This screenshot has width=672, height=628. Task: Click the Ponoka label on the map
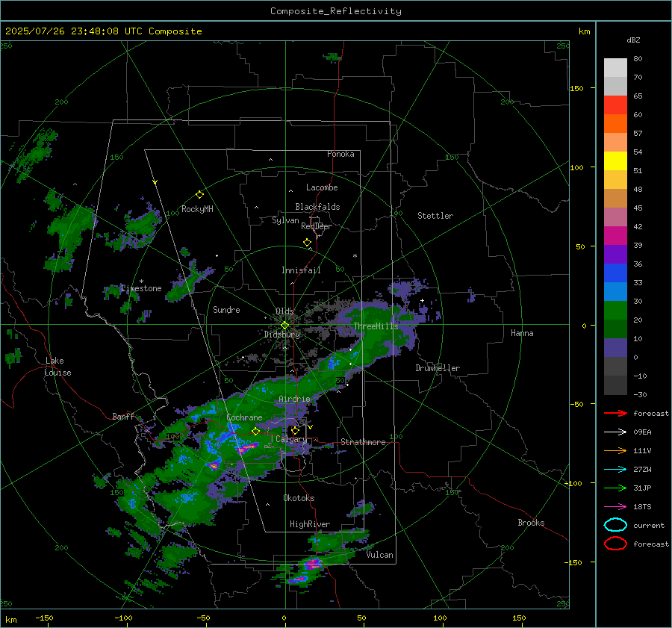point(340,154)
